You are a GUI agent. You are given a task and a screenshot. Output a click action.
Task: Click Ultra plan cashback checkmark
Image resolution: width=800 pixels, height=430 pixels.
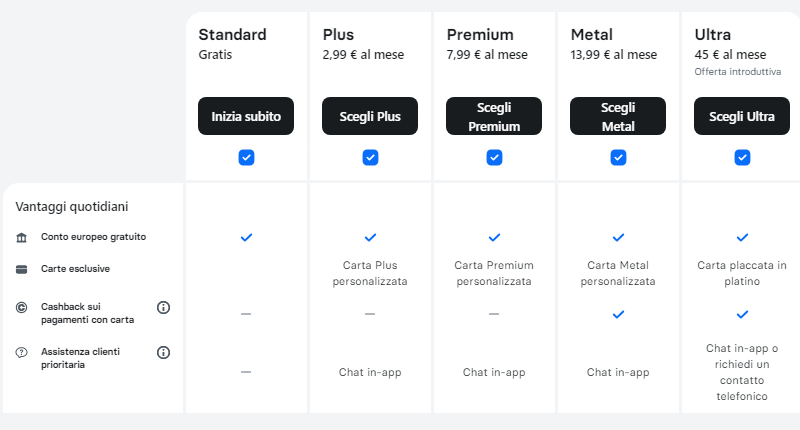[x=742, y=314]
